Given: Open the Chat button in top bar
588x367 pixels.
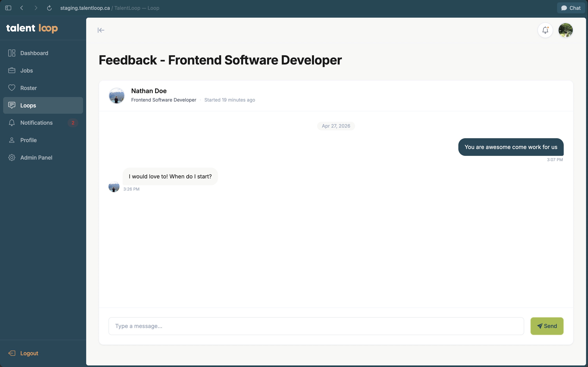Looking at the screenshot, I should pos(571,8).
